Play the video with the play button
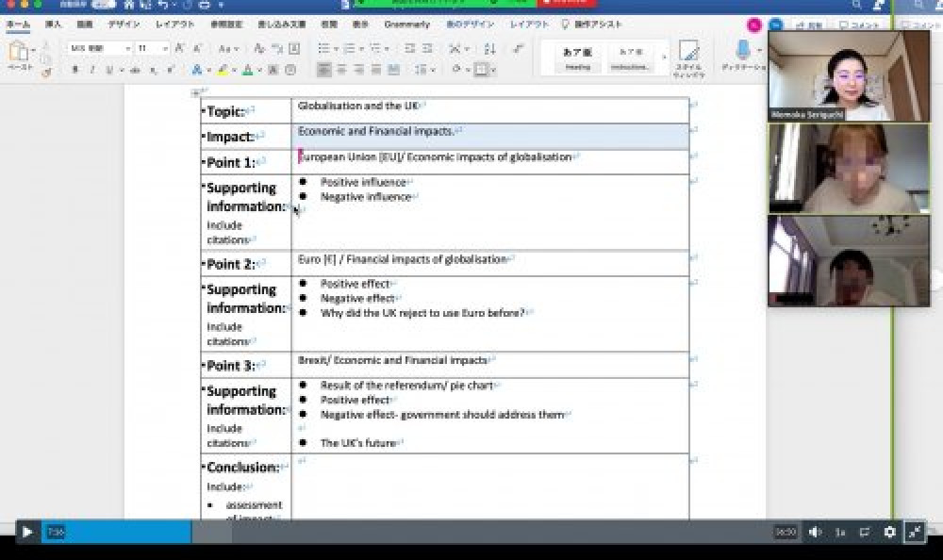The height and width of the screenshot is (560, 943). click(26, 532)
